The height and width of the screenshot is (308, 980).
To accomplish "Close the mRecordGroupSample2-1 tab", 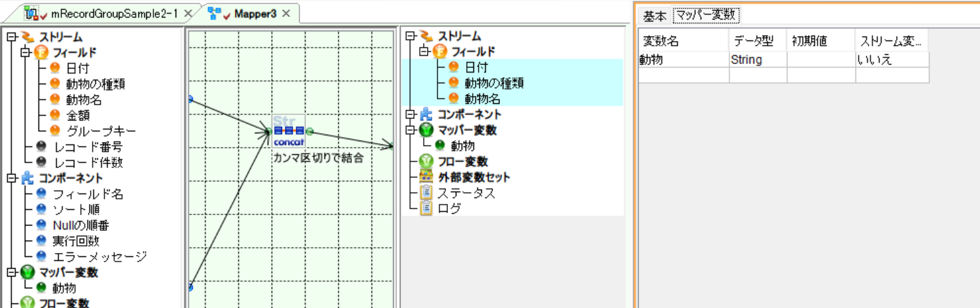I will (x=189, y=14).
